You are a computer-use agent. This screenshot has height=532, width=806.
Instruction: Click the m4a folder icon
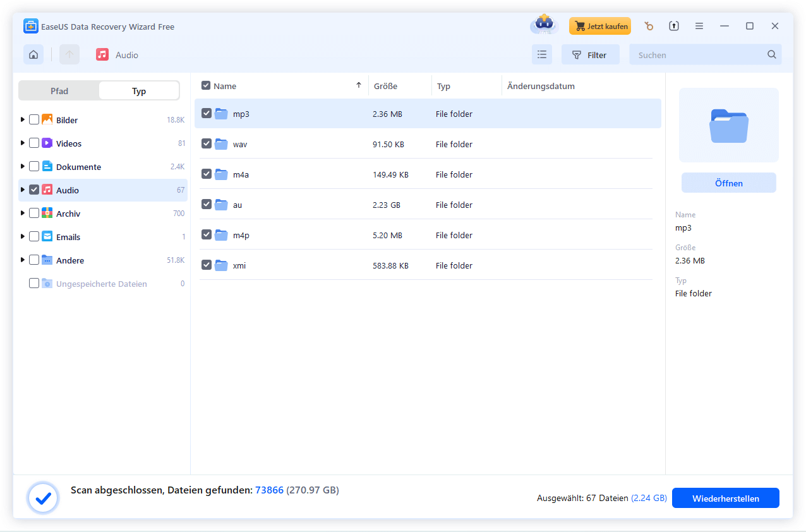(221, 174)
